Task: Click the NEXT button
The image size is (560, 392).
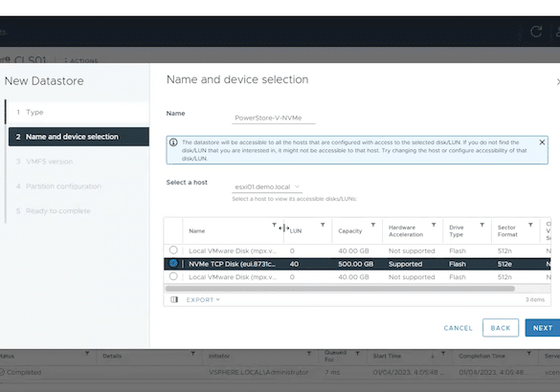Action: coord(543,328)
